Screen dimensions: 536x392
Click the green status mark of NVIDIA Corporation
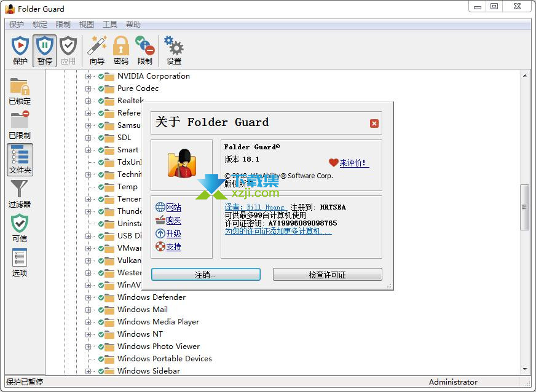point(101,77)
